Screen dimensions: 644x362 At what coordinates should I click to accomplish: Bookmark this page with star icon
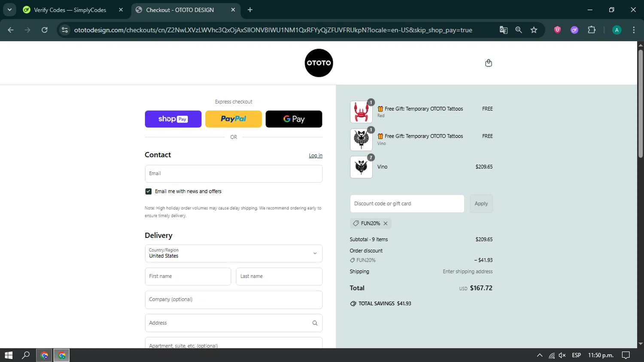(x=534, y=30)
